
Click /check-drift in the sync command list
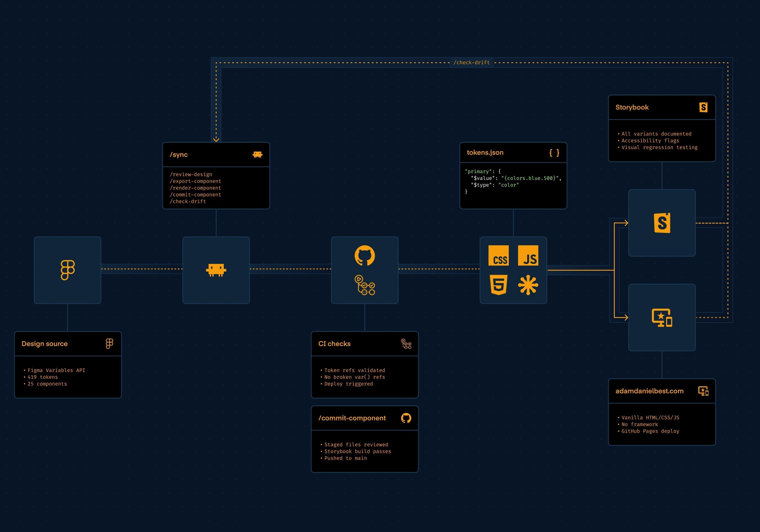tap(188, 201)
